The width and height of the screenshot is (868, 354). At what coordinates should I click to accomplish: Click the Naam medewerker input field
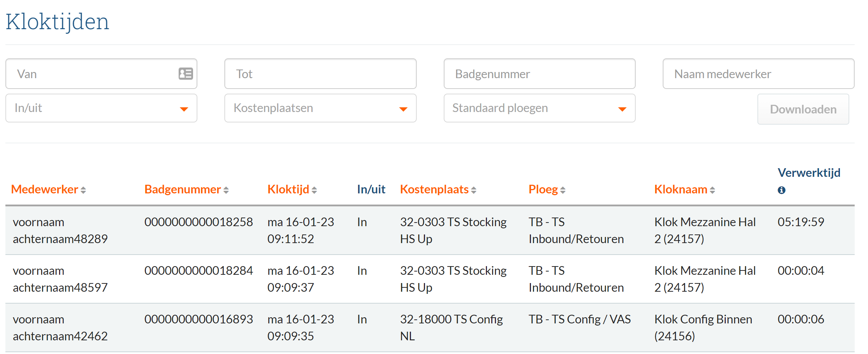(758, 74)
